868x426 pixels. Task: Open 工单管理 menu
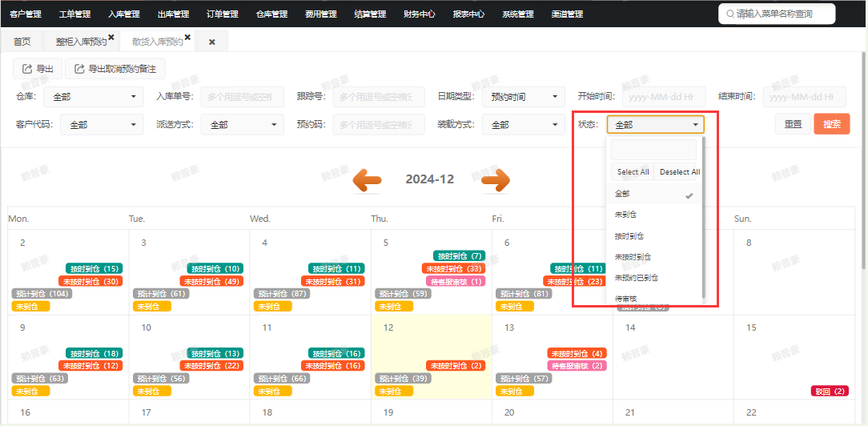[74, 14]
